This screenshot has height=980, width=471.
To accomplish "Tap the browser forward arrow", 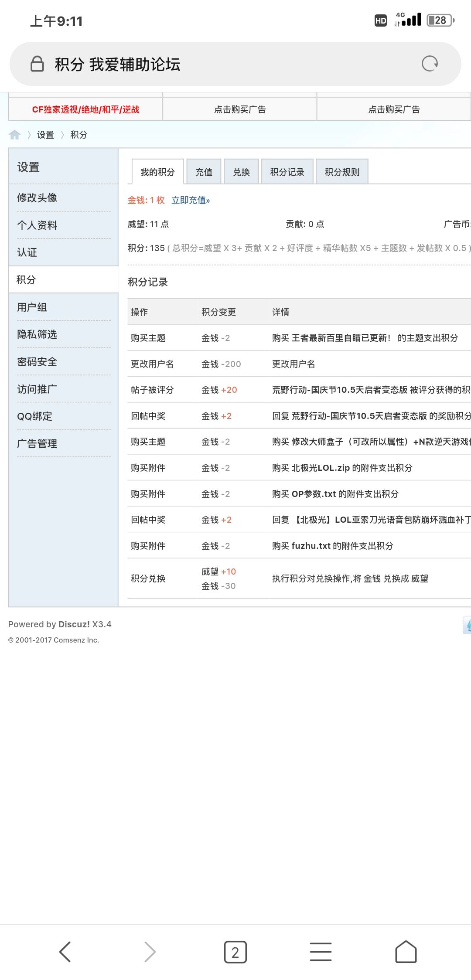I will point(150,951).
